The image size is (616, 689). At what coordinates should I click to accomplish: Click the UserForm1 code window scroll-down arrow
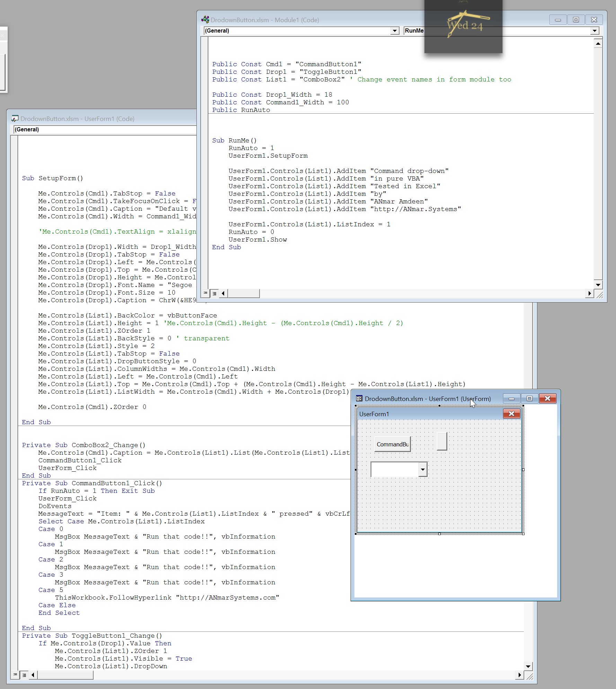click(x=528, y=666)
